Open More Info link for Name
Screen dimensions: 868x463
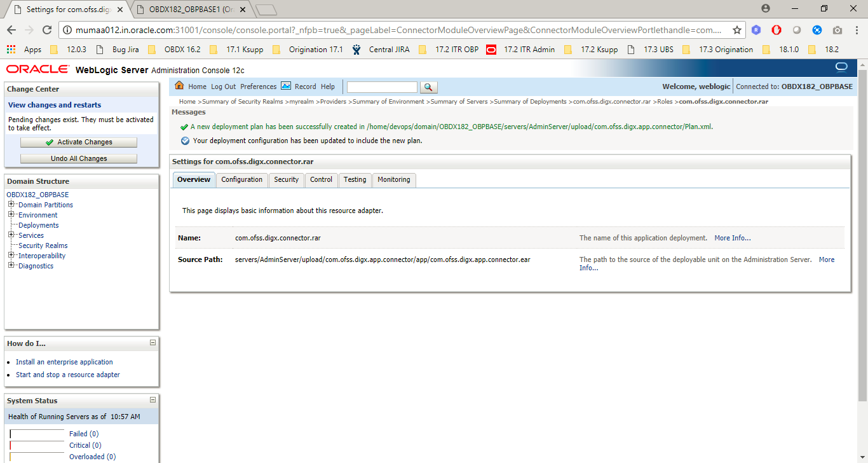tap(733, 238)
